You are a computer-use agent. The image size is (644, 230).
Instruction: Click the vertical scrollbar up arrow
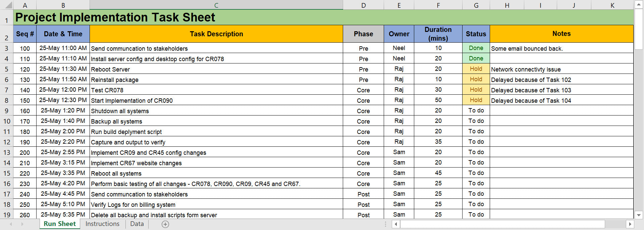[639, 5]
